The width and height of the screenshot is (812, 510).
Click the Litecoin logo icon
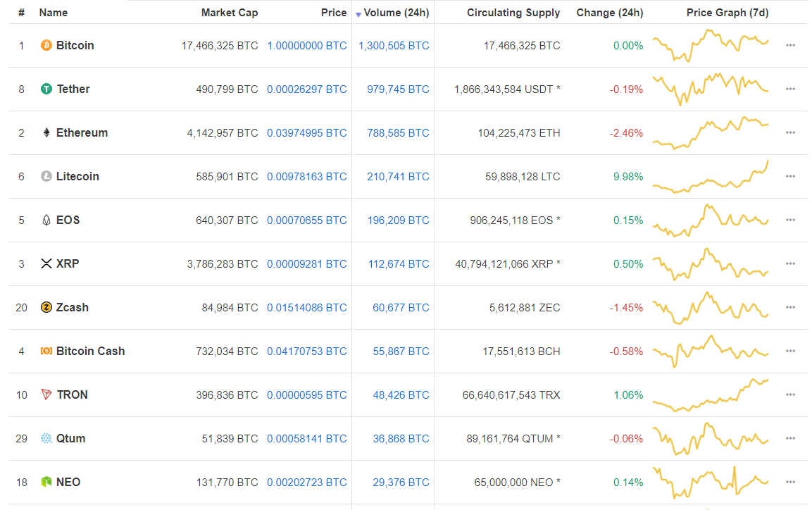pyautogui.click(x=46, y=177)
